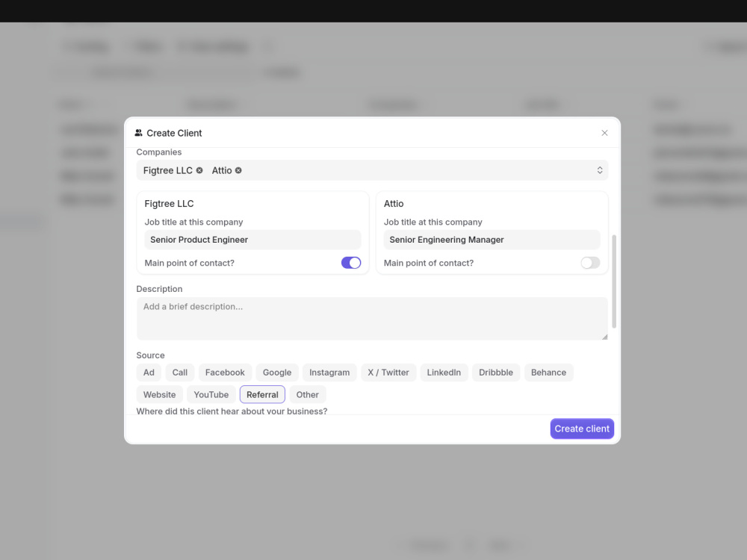Remove Figtree LLC from companies

point(199,170)
